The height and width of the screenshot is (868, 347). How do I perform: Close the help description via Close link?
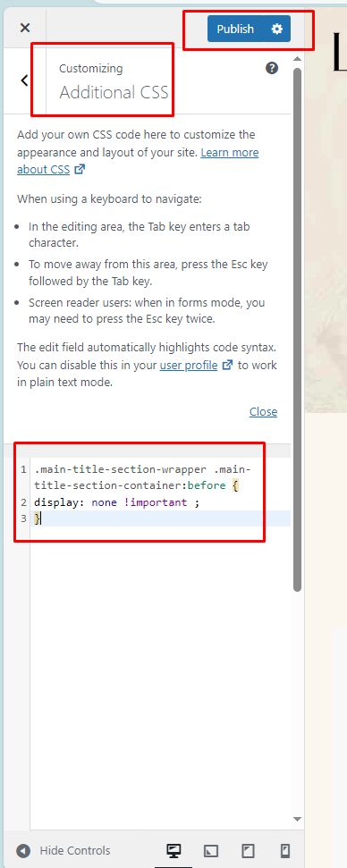tap(264, 412)
